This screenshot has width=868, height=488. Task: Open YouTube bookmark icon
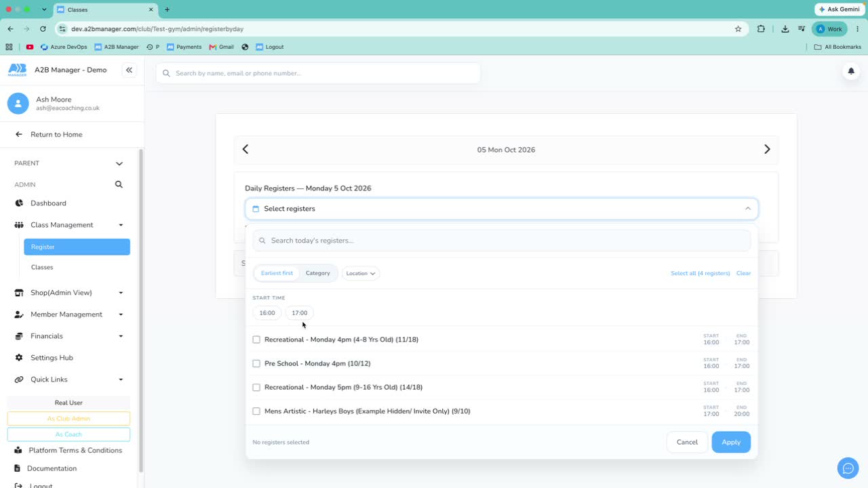[x=30, y=47]
